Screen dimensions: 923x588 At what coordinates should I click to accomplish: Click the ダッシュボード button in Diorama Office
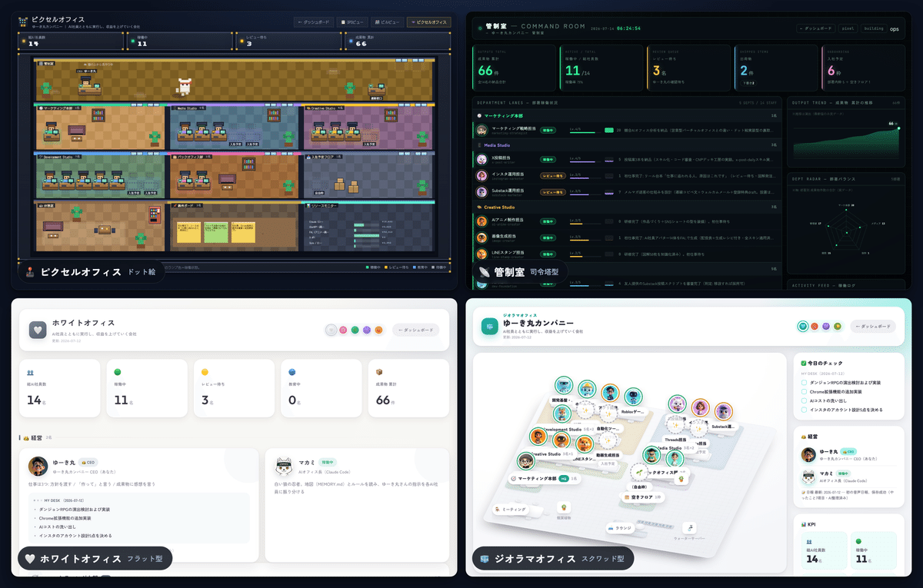point(872,326)
